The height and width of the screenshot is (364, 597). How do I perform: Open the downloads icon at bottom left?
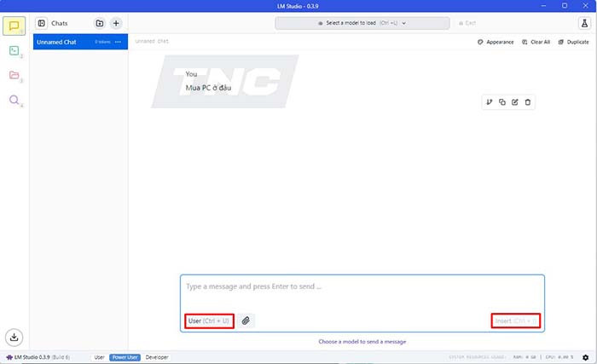(14, 338)
